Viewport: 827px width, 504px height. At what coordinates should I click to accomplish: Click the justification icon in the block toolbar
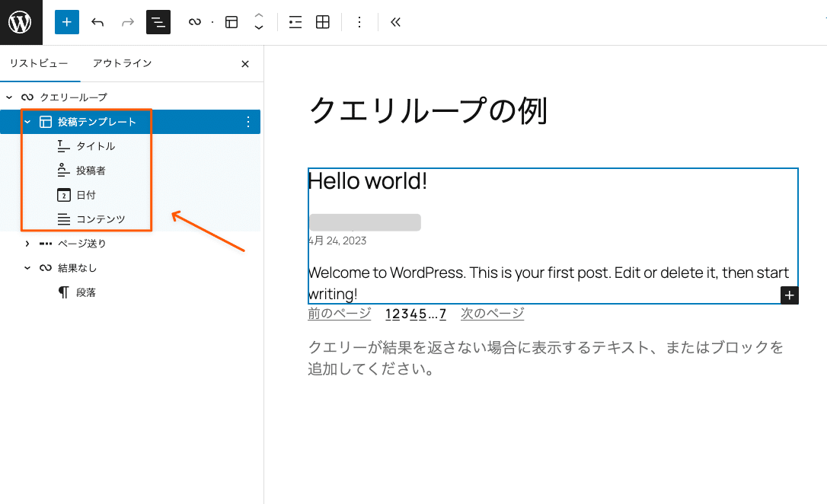pos(295,22)
